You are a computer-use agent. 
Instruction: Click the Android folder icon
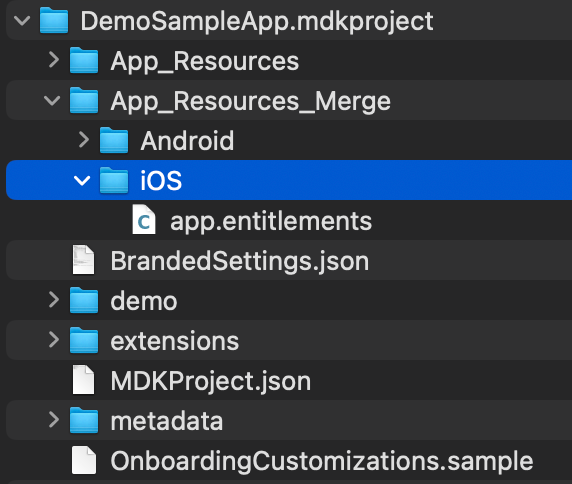coord(114,140)
